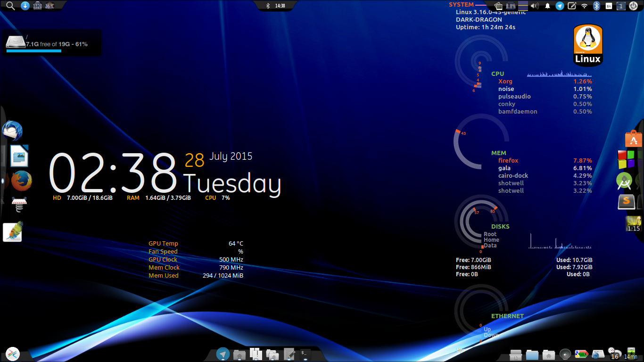Screen dimensions: 644x362
Task: Click the applications menu launcher at bottom-left
Action: 13,354
